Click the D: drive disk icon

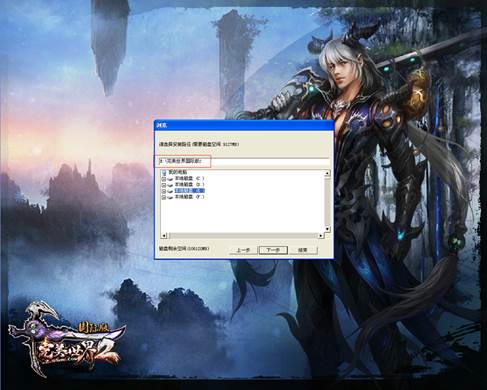tap(170, 185)
